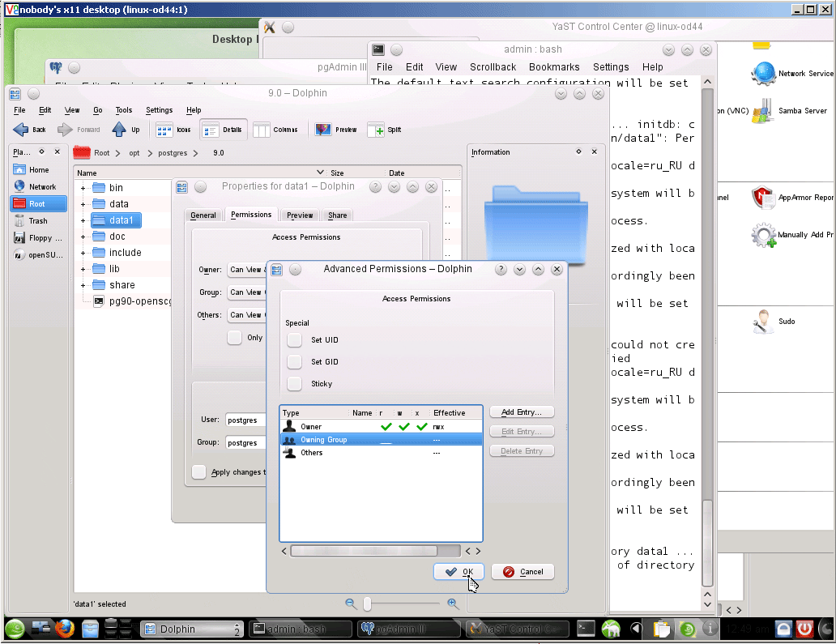Open the Group permission dropdown
This screenshot has height=644, width=836.
pos(246,292)
